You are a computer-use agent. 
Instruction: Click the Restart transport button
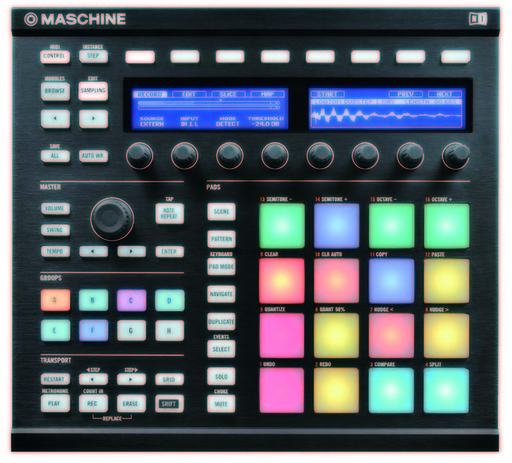55,379
